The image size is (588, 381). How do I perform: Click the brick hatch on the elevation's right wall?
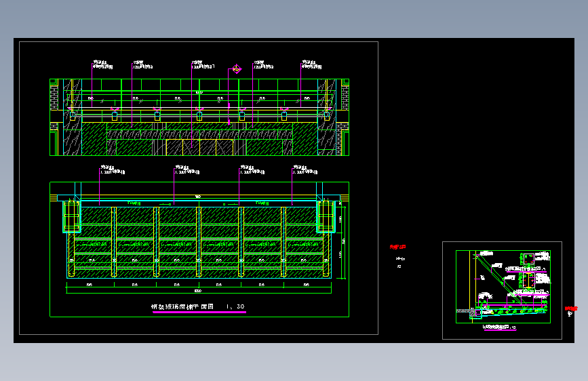(x=345, y=98)
